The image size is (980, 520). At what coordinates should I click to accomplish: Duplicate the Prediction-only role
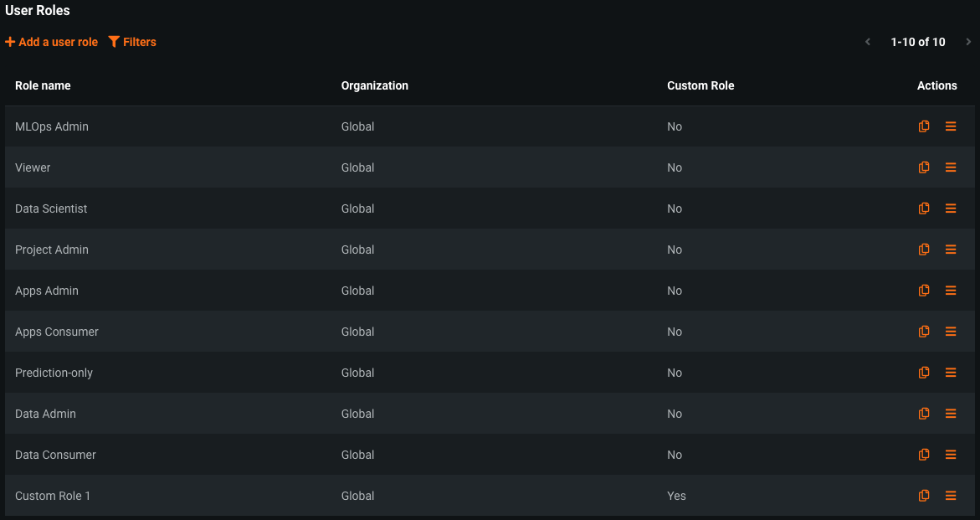click(x=924, y=373)
